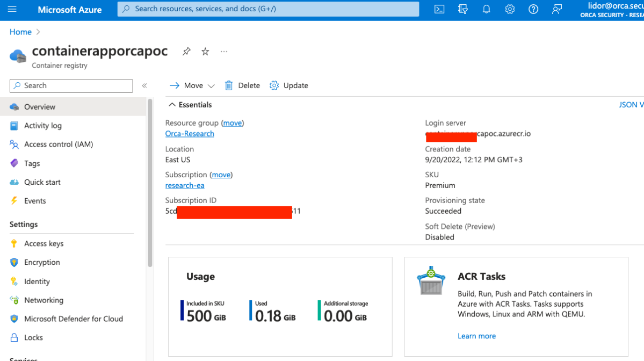The image size is (644, 361).
Task: Follow the Learn more link in ACR Tasks
Action: (x=476, y=336)
